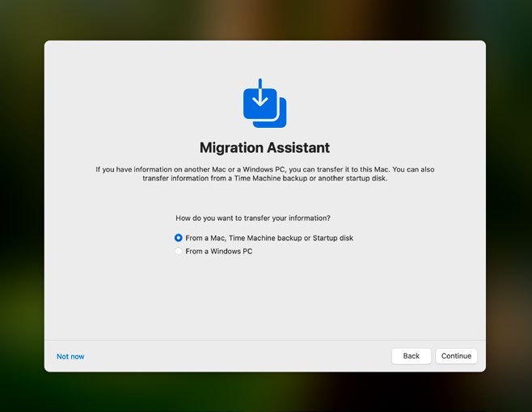Viewport: 532px width, 412px height.
Task: Click the blurred wallpaper above the window
Action: point(264,19)
